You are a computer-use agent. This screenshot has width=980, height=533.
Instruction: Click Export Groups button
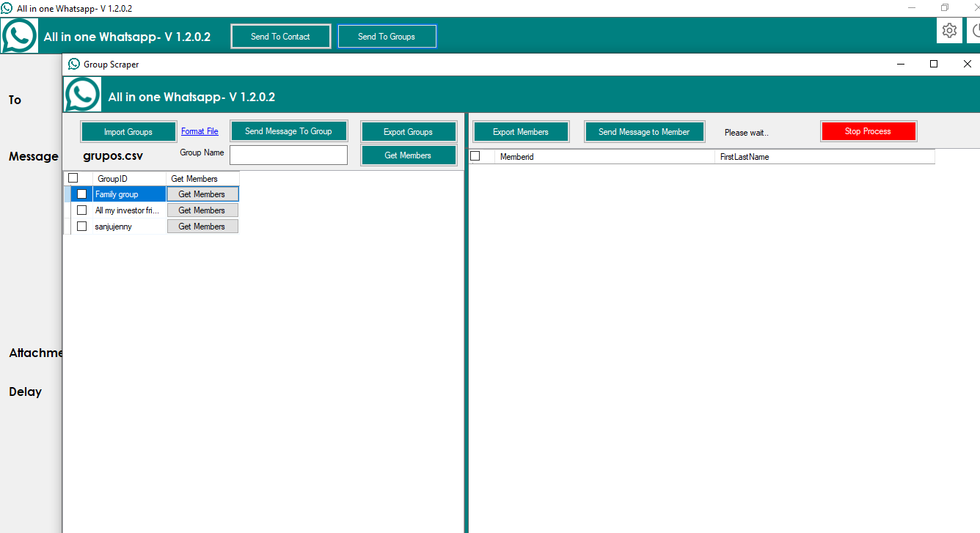click(408, 132)
